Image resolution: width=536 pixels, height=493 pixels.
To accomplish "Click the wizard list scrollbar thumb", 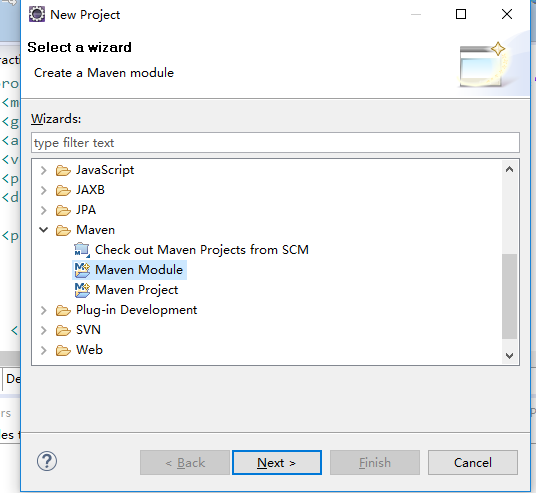I will coord(509,296).
